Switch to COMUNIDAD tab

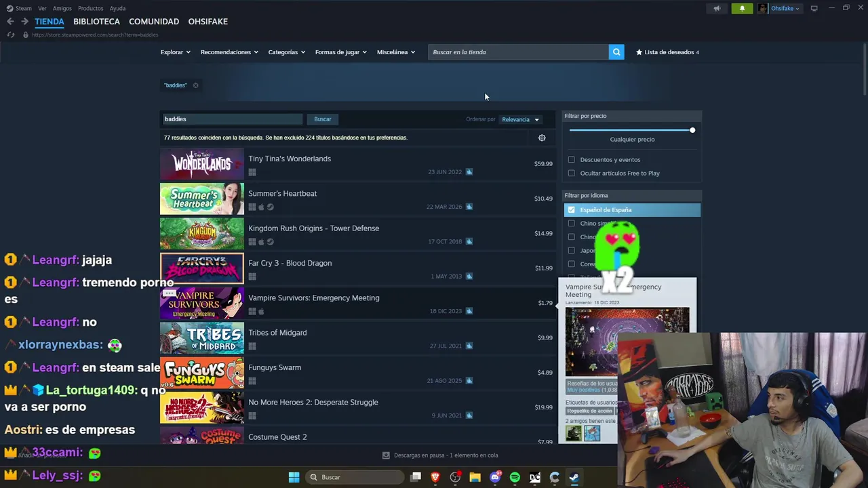[154, 22]
